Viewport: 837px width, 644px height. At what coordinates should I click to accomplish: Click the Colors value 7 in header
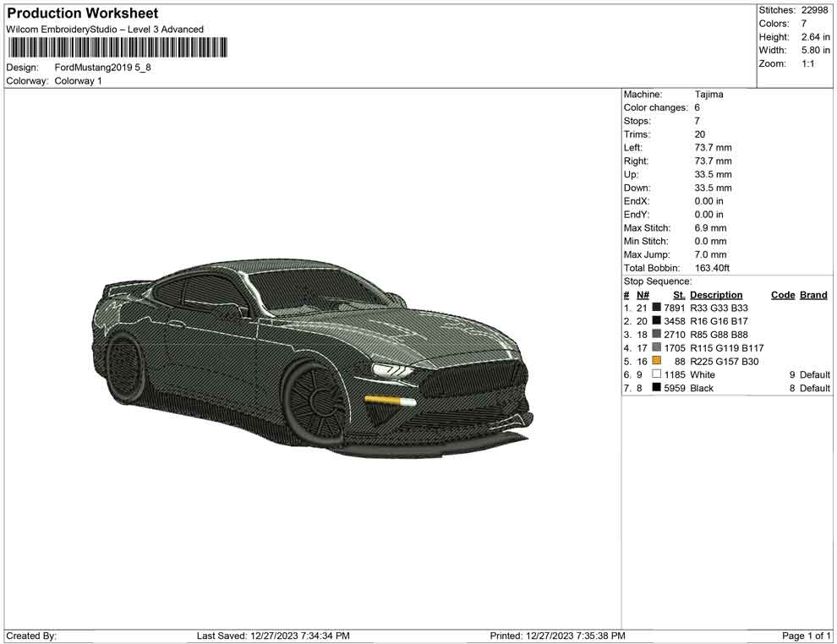(803, 24)
